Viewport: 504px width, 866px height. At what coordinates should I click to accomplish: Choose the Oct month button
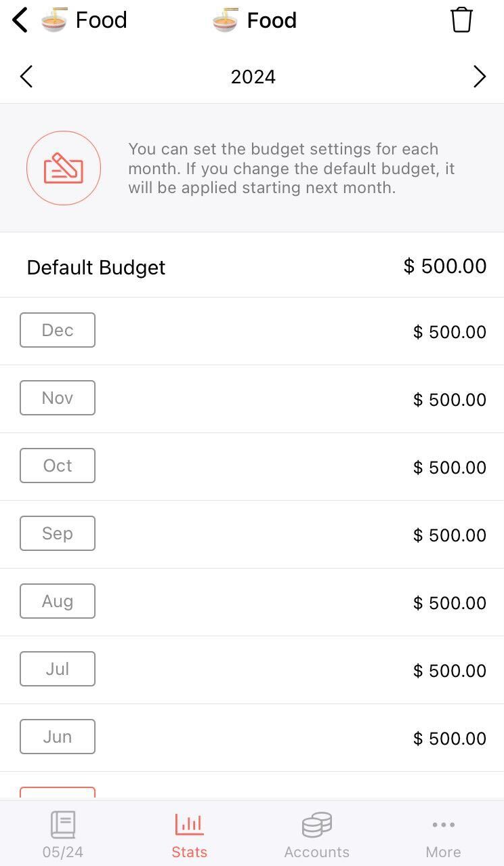click(58, 466)
